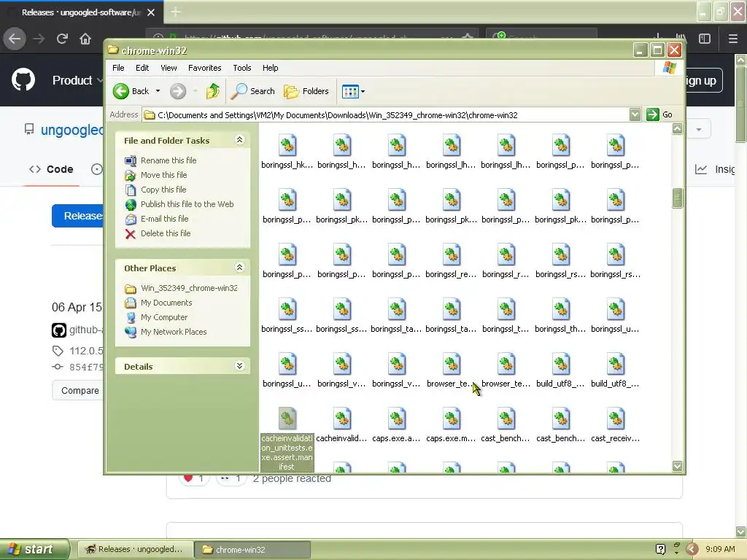
Task: Select the highlighted cacheinvalidation_unittests.exe.assert.manifest file
Action: [x=287, y=438]
